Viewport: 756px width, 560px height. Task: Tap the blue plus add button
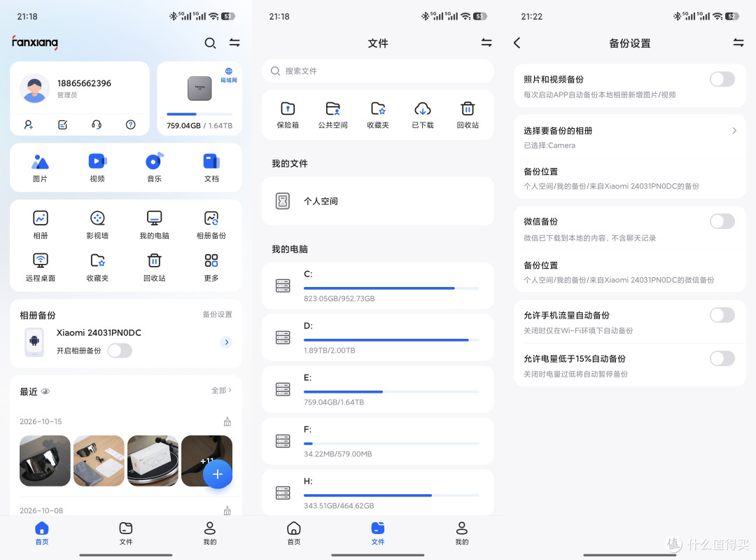[218, 474]
